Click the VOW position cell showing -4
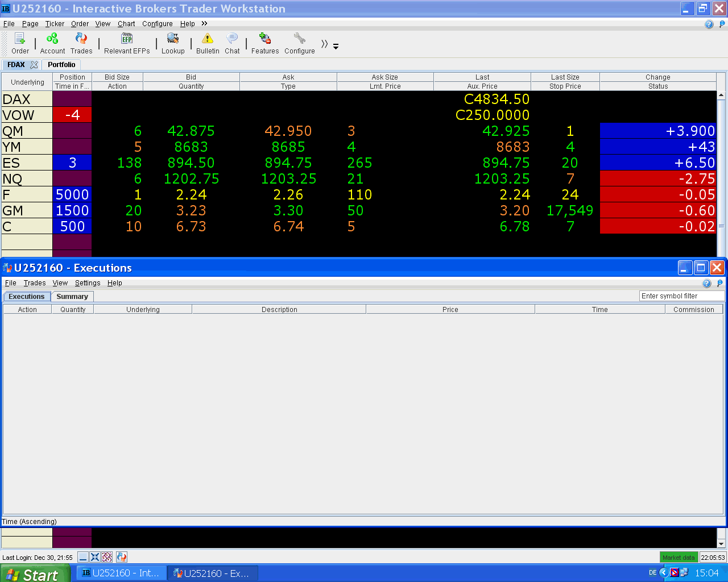 [x=72, y=115]
